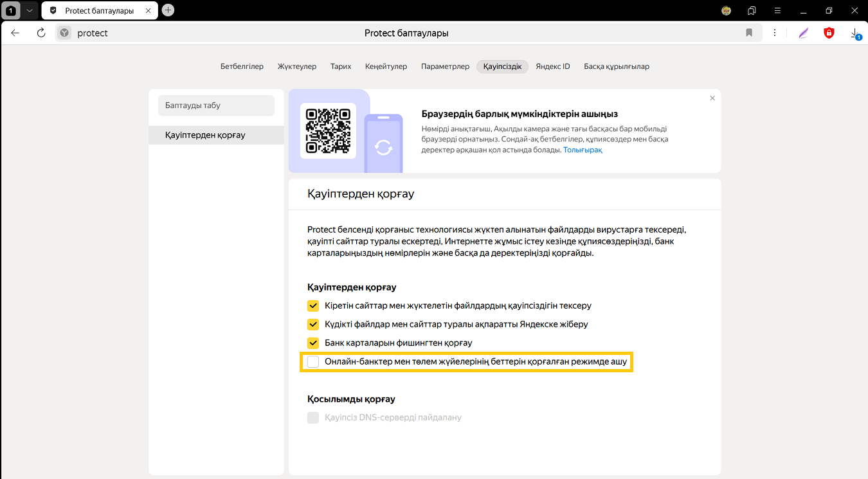Image resolution: width=868 pixels, height=479 pixels.
Task: Expand the tab list dropdown arrow
Action: point(29,10)
